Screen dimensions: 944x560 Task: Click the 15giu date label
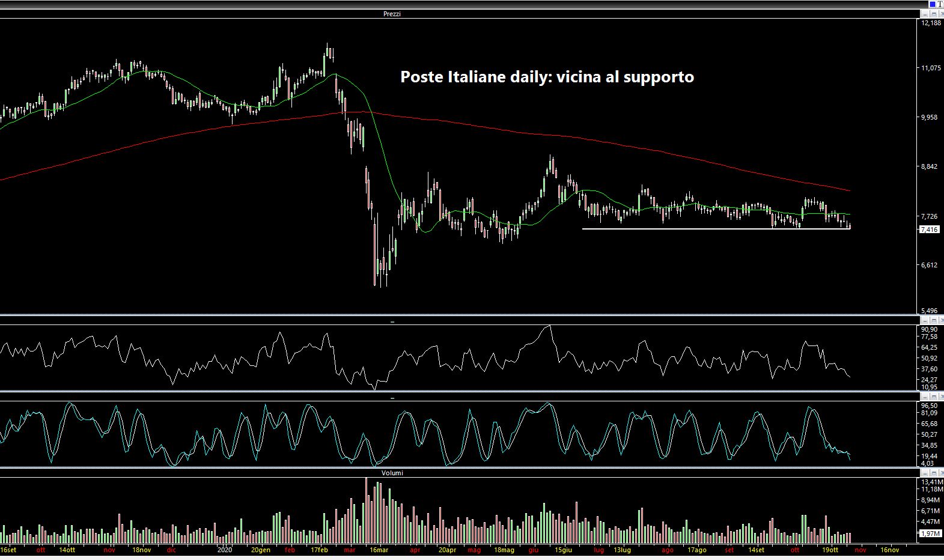tap(563, 550)
